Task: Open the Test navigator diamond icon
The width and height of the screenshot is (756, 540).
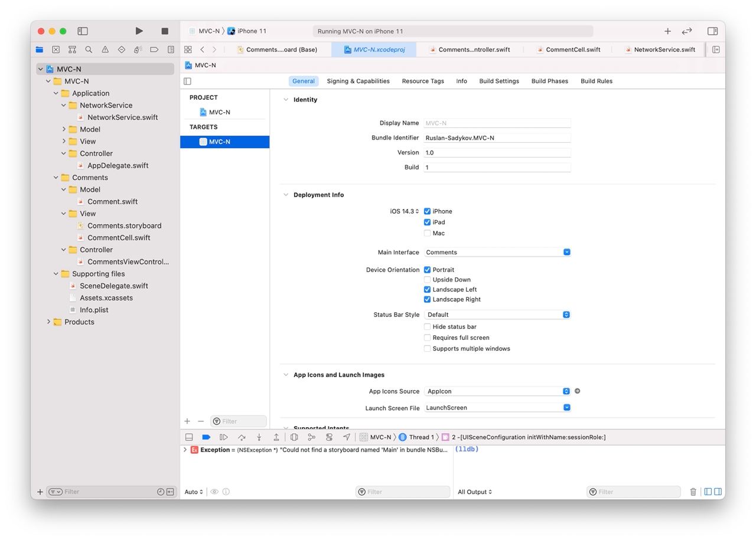Action: click(122, 50)
